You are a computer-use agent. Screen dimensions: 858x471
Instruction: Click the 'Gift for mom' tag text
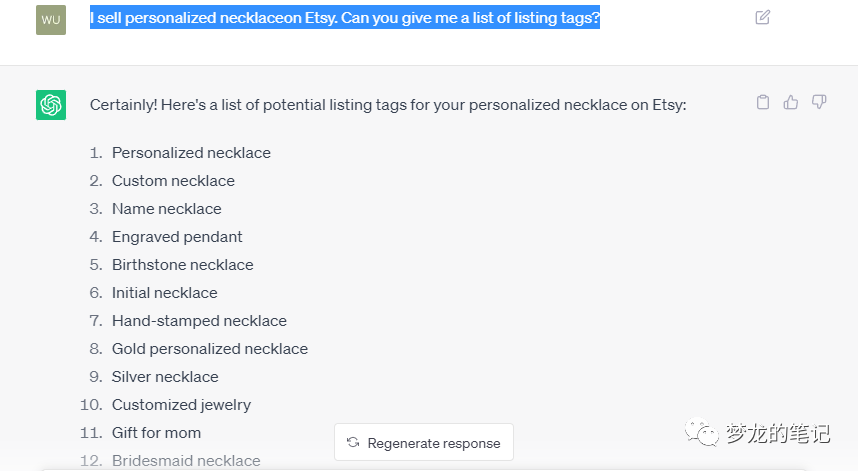(156, 433)
